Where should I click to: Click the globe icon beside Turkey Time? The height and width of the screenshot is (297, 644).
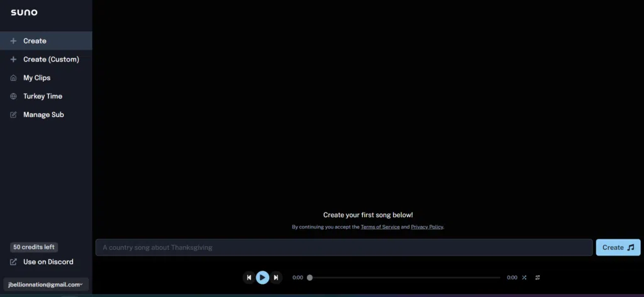[13, 97]
